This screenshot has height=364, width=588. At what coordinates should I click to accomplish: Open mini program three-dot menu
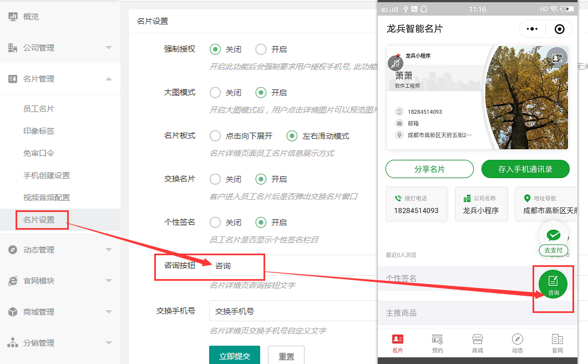[532, 29]
